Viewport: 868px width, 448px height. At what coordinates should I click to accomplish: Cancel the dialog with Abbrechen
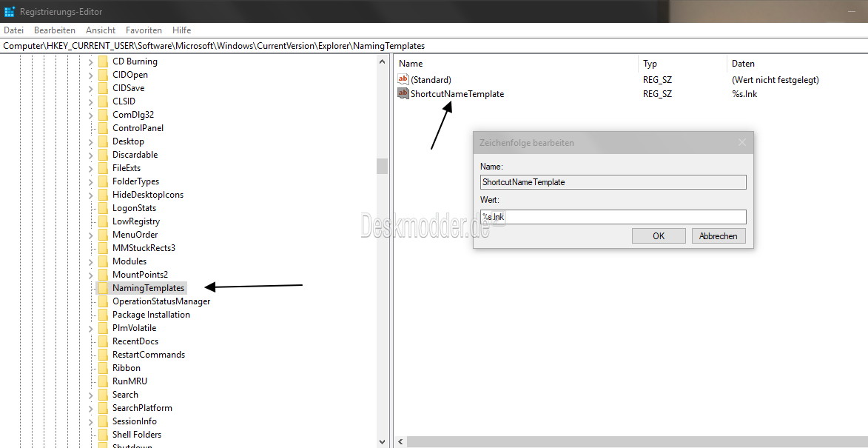pos(719,236)
